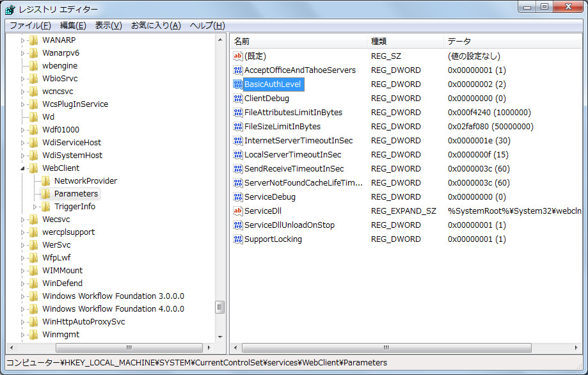
Task: Click the Registry Editor title bar icon
Action: click(10, 10)
